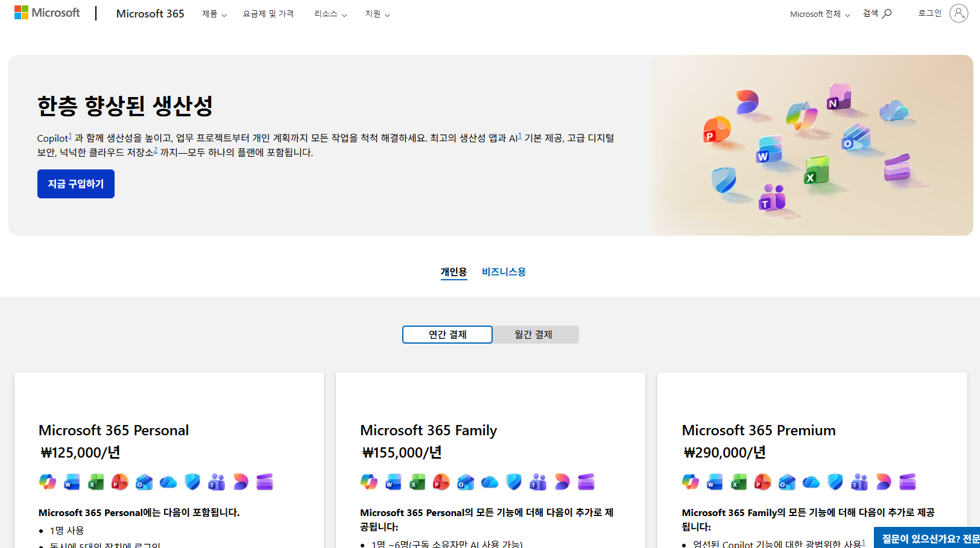Click the ₩125,000/년 price
980x548 pixels.
80,453
